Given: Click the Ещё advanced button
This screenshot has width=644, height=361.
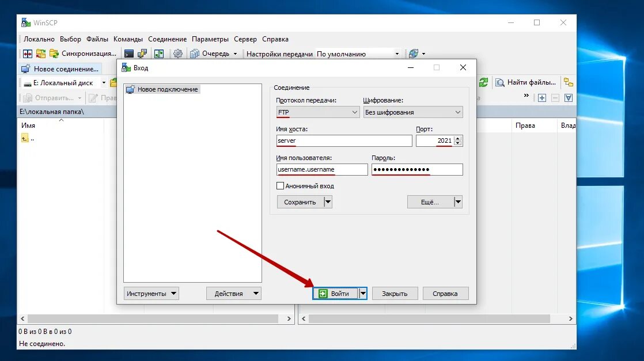Looking at the screenshot, I should pyautogui.click(x=430, y=202).
